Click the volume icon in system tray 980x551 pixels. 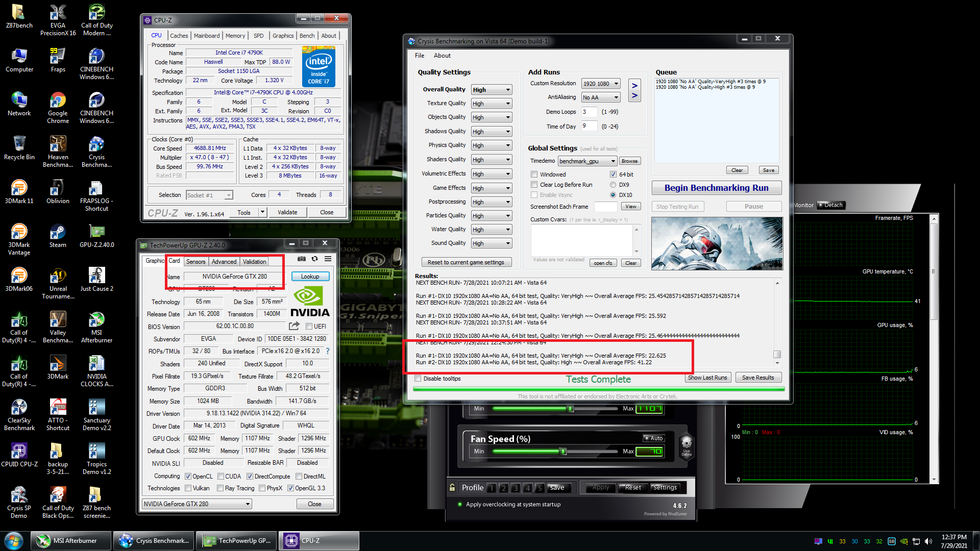click(x=928, y=541)
